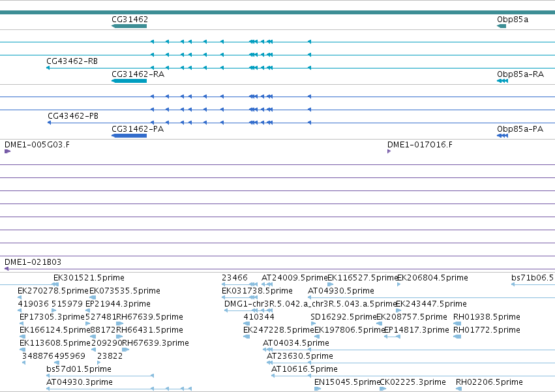Screen dimensions: 555x392
Task: Click the EK208757.5prime EST label
Action: coord(412,317)
